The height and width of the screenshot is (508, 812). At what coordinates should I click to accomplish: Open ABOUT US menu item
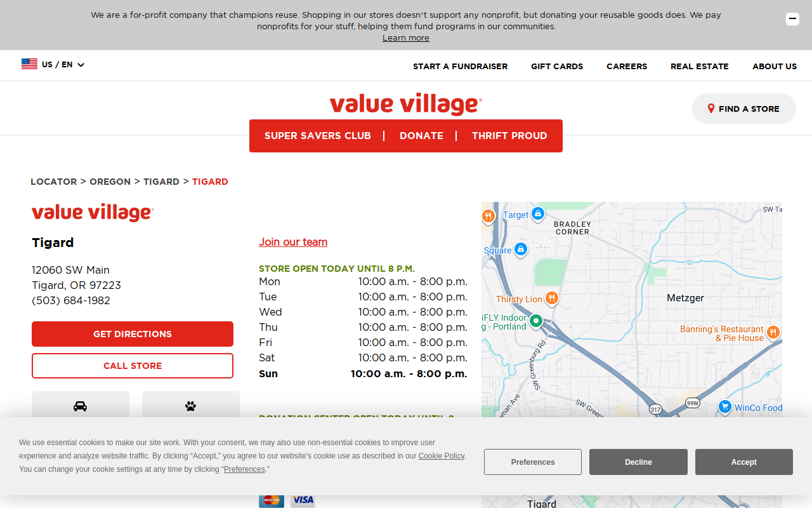(x=775, y=66)
